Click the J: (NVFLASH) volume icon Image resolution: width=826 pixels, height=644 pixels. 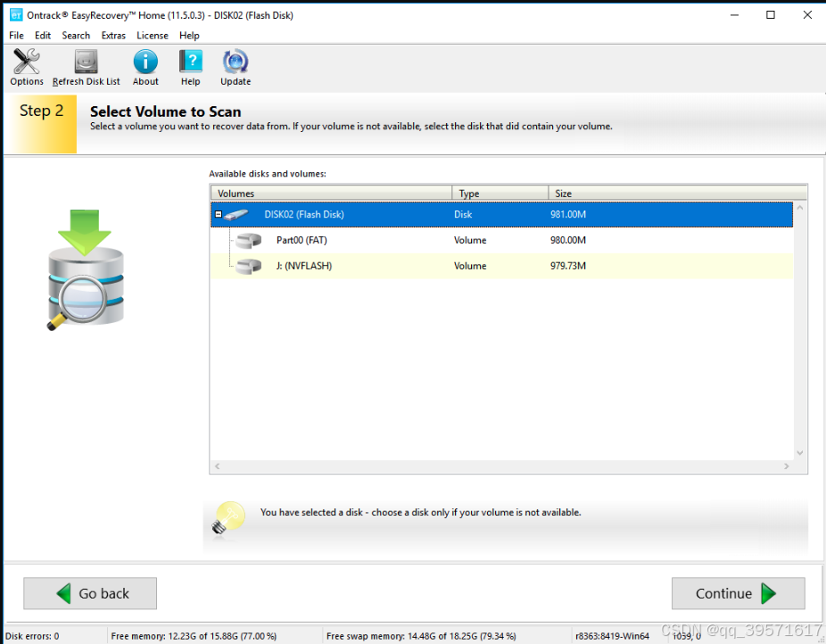(x=248, y=266)
